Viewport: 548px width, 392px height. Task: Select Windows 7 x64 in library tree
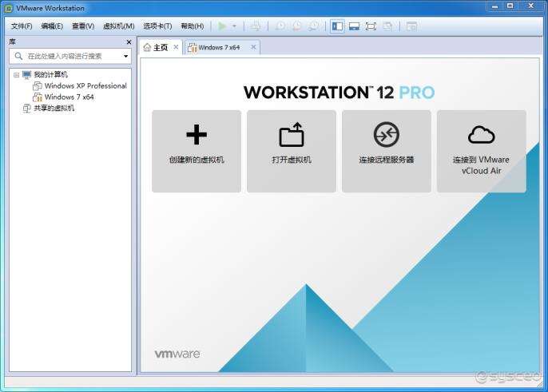pyautogui.click(x=69, y=97)
